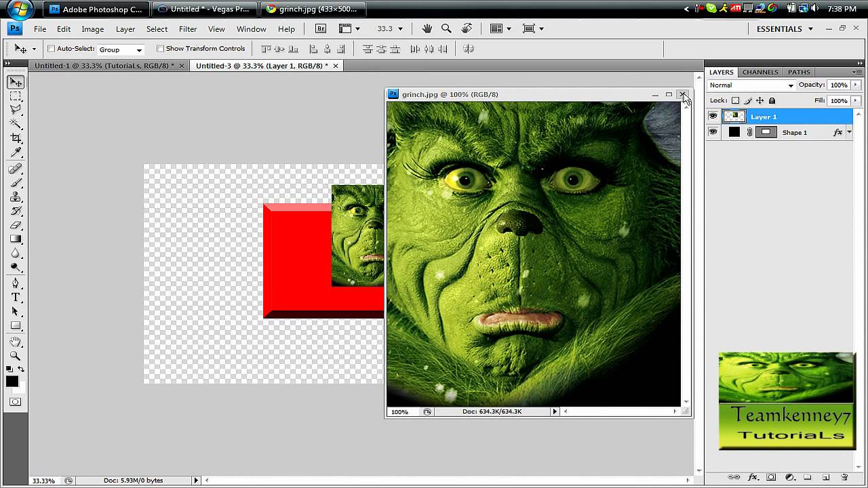Toggle lock transparent pixels

pyautogui.click(x=735, y=101)
